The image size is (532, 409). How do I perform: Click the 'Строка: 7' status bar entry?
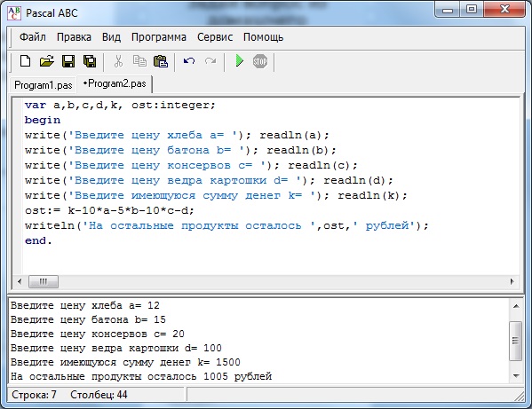34,395
